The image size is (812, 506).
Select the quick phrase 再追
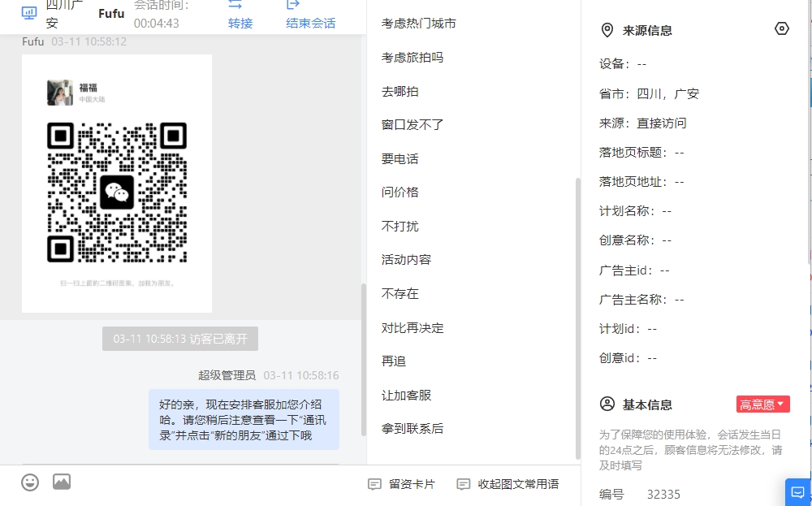(394, 361)
